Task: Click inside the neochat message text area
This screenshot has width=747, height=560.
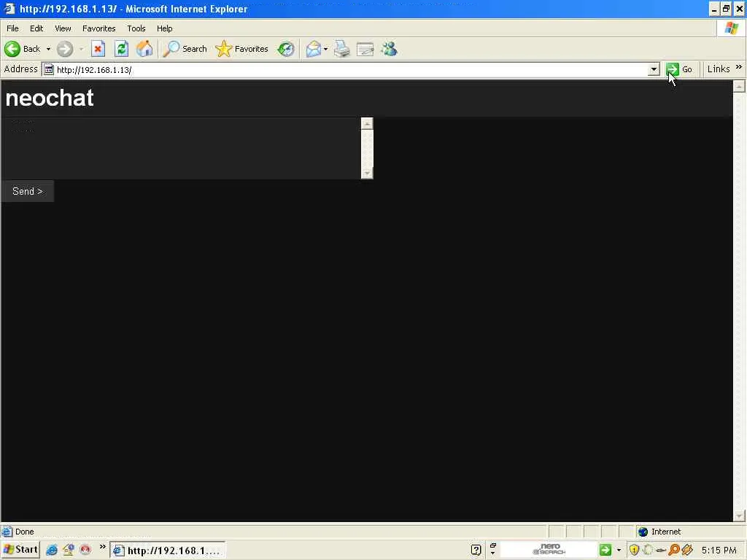Action: point(181,148)
